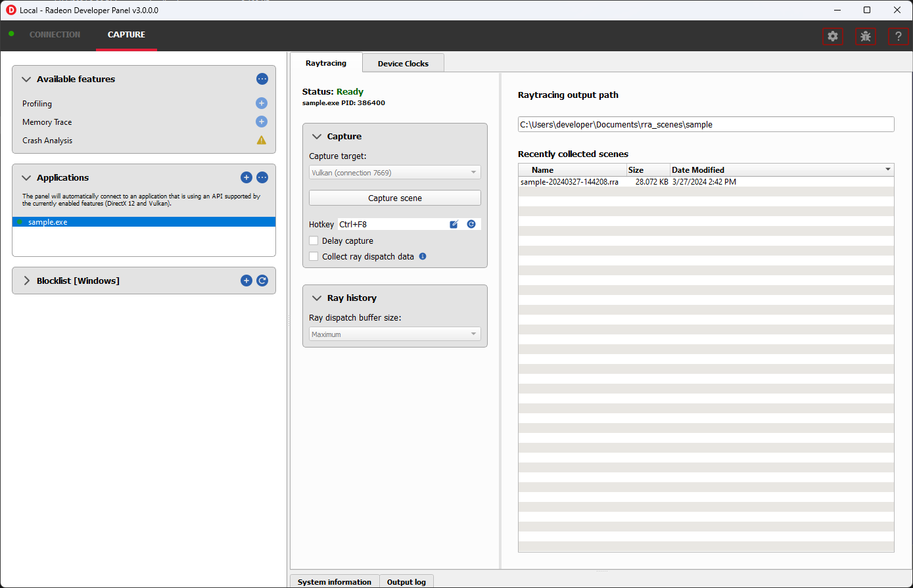Add the Memory Trace feature with plus icon
Screen dimensions: 913x588
coord(262,122)
